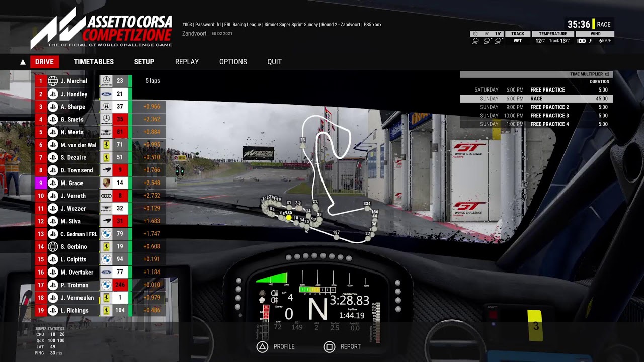Click the Bentley logo in N. Weets' row
Viewport: 644px width, 362px height.
click(x=106, y=132)
